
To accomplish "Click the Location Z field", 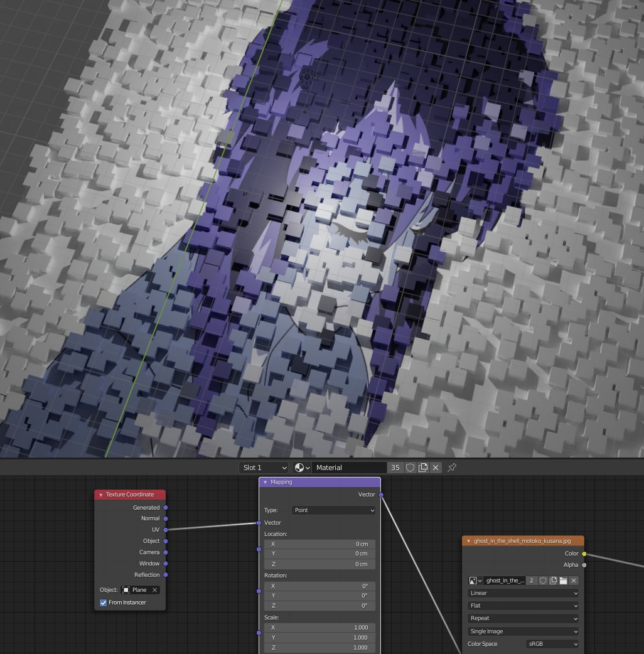I will 319,564.
